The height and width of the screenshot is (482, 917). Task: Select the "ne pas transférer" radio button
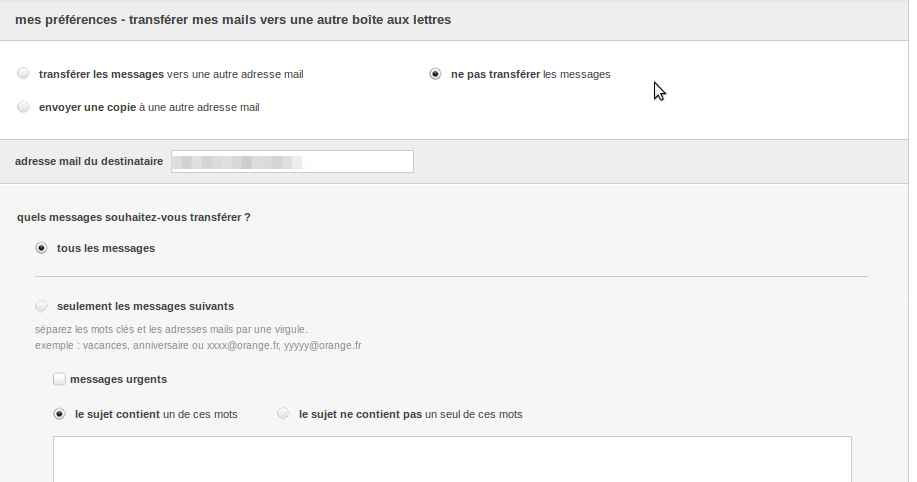click(435, 74)
